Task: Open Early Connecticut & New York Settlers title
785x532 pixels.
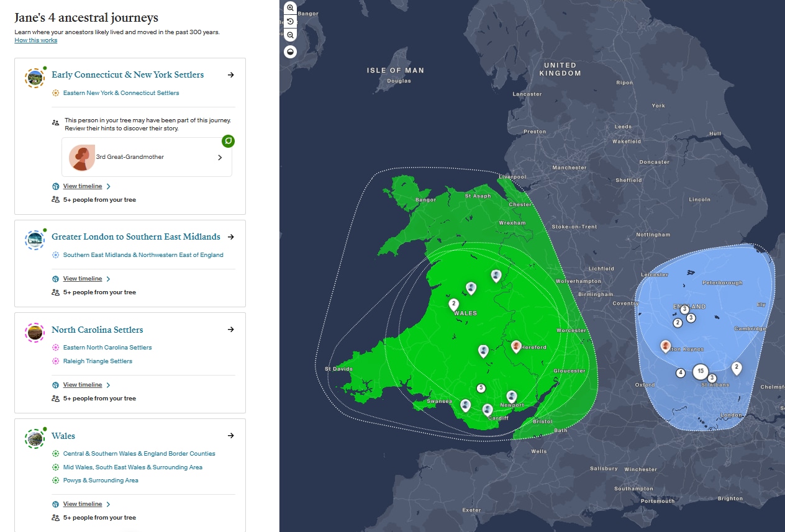Action: coord(127,74)
